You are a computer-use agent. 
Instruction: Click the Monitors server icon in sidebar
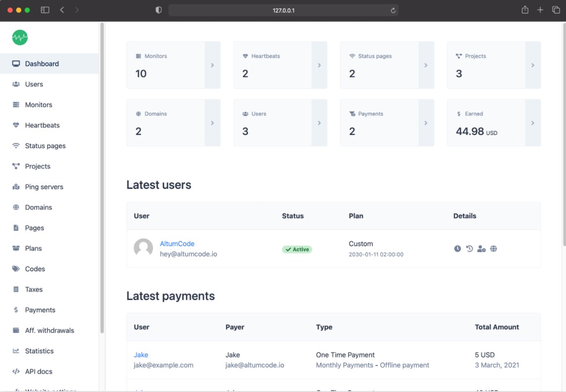pos(16,105)
